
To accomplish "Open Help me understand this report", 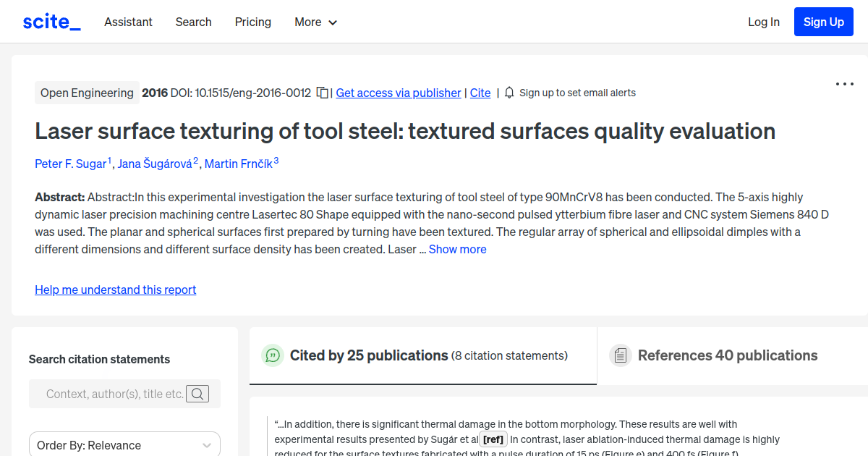I will click(x=115, y=290).
